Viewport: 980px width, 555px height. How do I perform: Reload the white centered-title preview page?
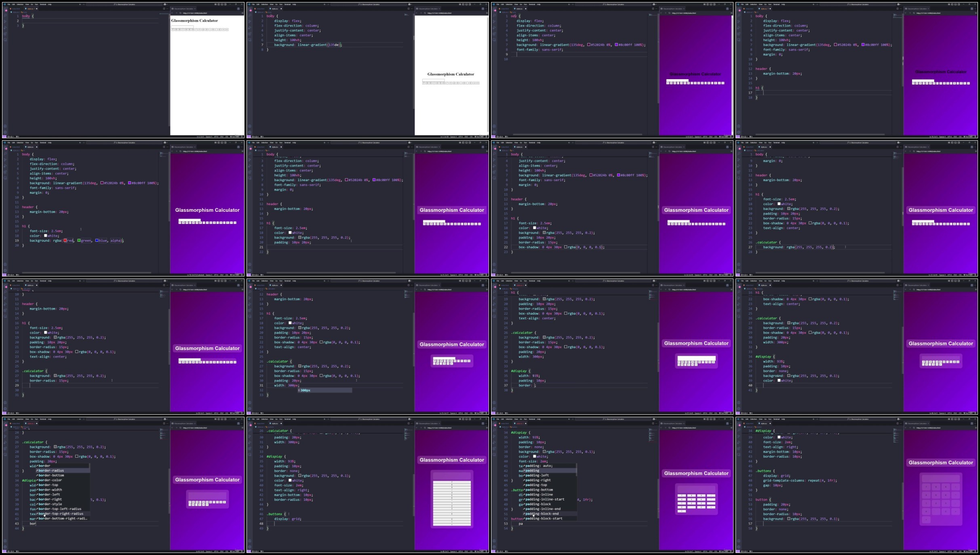[425, 13]
